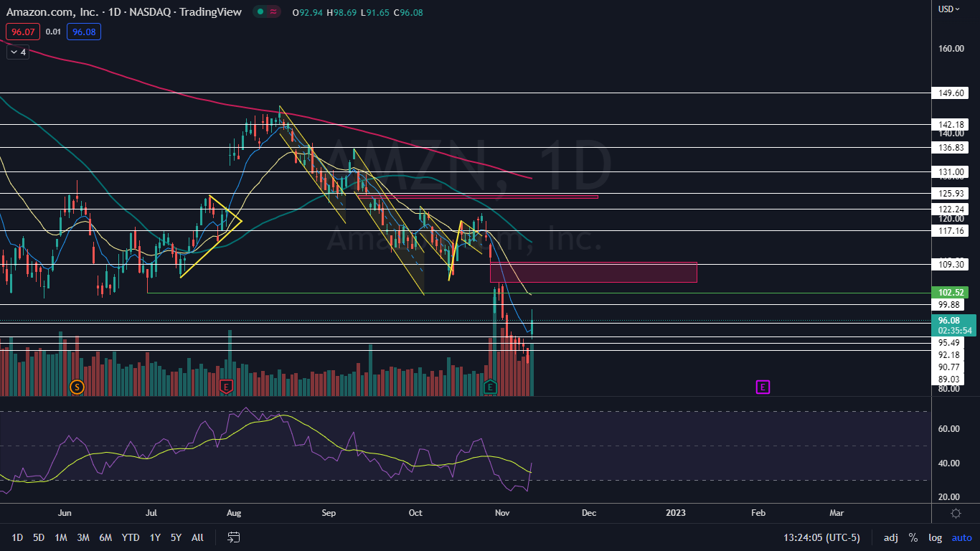Select the All date range

198,537
